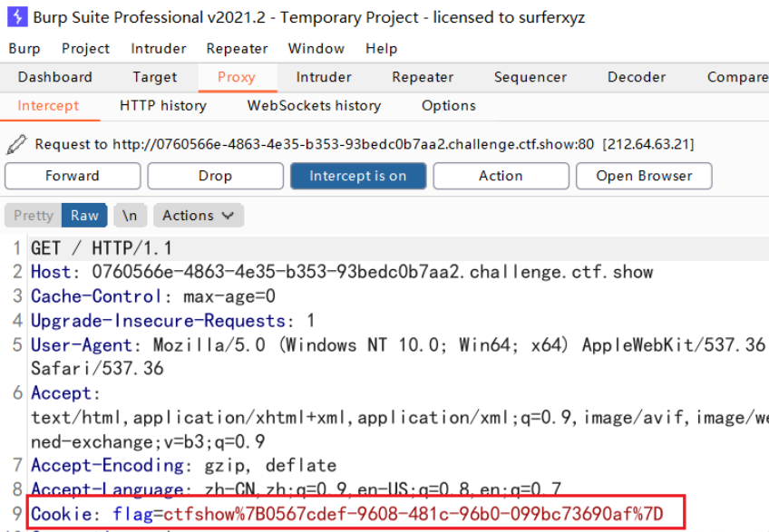Click the GET / HTTP/1.1 request line

(102, 248)
